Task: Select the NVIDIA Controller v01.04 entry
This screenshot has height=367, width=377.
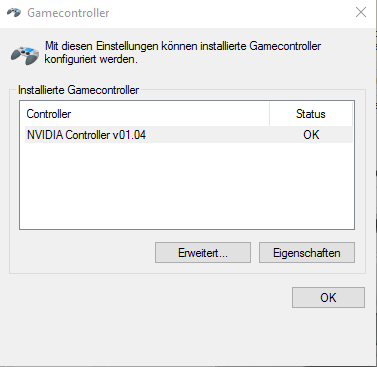Action: pyautogui.click(x=189, y=135)
